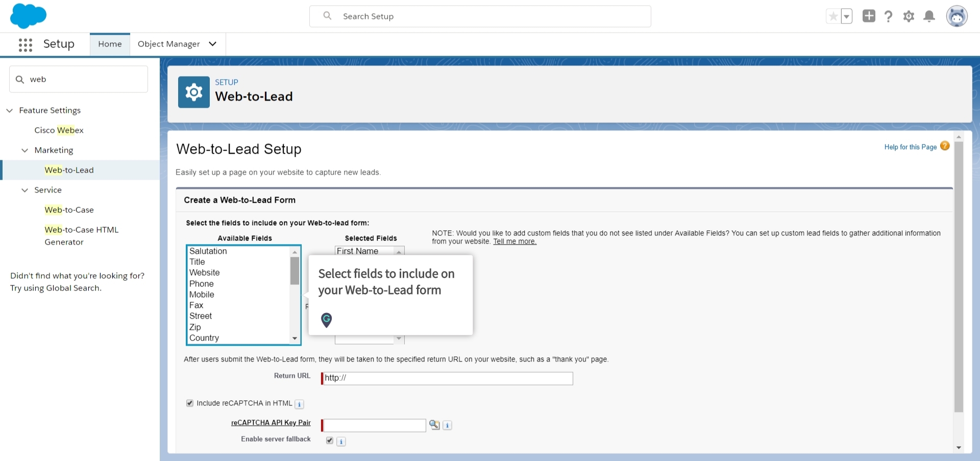Expand the favorites list dropdown arrow

tap(847, 16)
